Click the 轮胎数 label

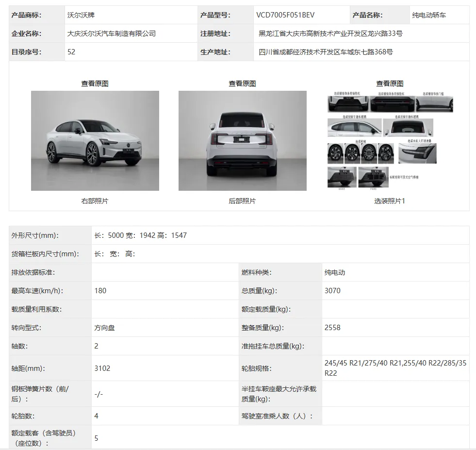point(23,416)
